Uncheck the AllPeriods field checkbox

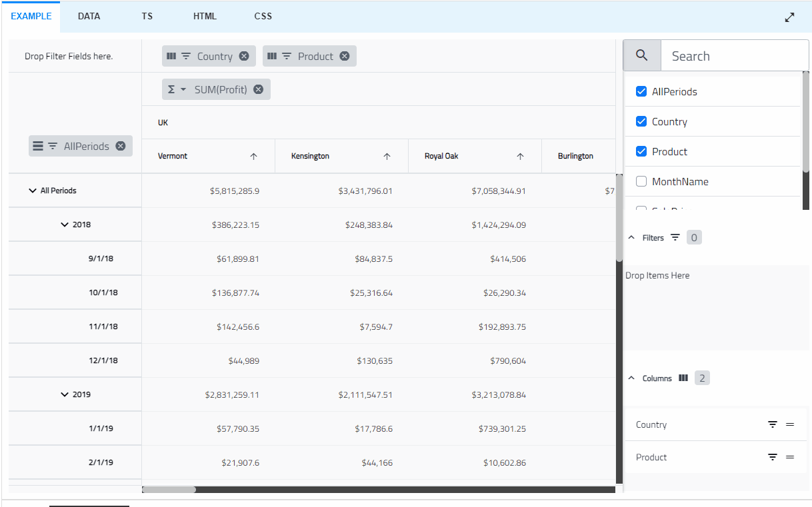(641, 91)
